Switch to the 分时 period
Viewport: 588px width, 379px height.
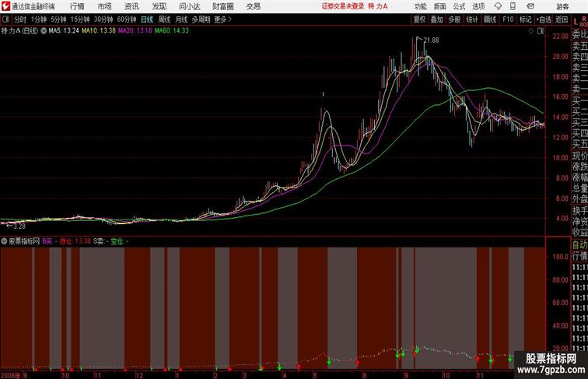click(20, 19)
